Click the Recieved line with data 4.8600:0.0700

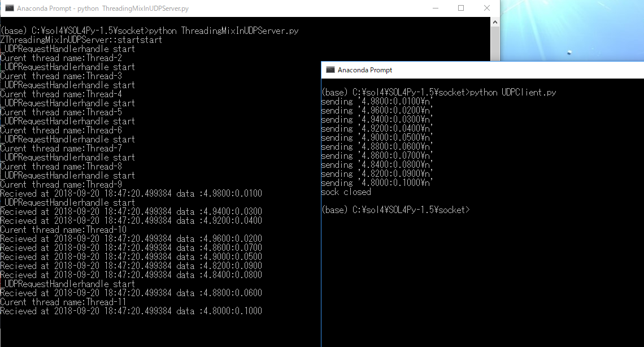pyautogui.click(x=131, y=248)
